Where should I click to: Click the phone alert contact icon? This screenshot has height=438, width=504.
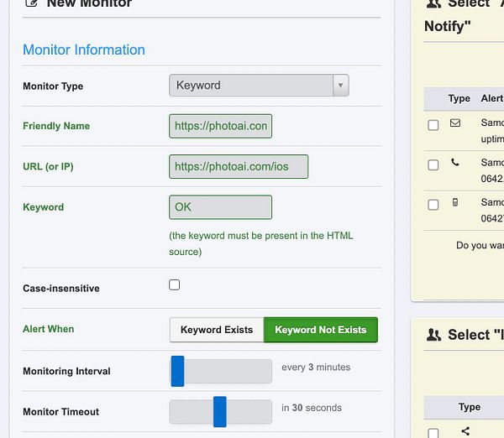(455, 163)
